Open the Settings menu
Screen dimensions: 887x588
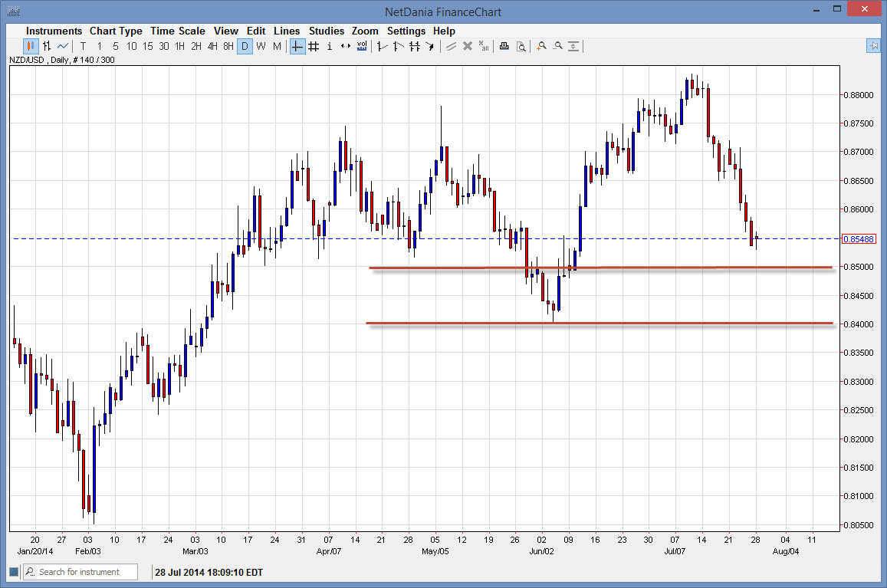point(406,31)
